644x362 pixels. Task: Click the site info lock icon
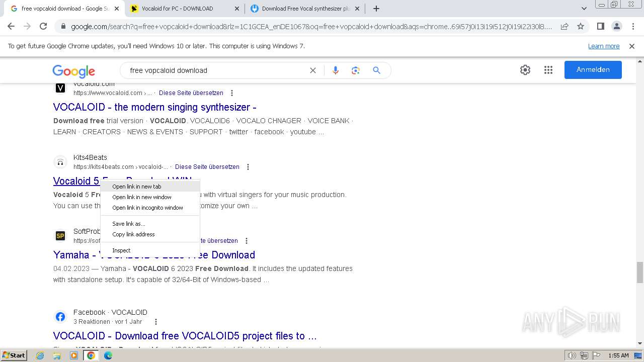[x=63, y=27]
